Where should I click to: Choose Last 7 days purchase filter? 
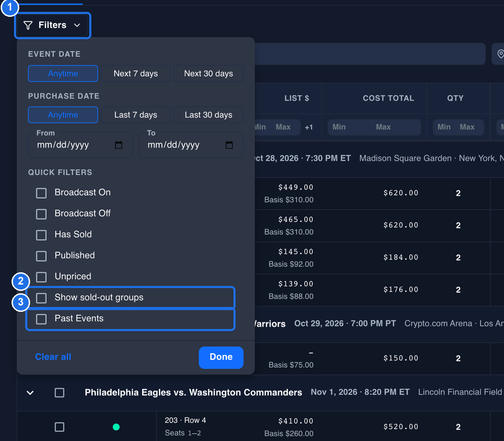point(136,115)
